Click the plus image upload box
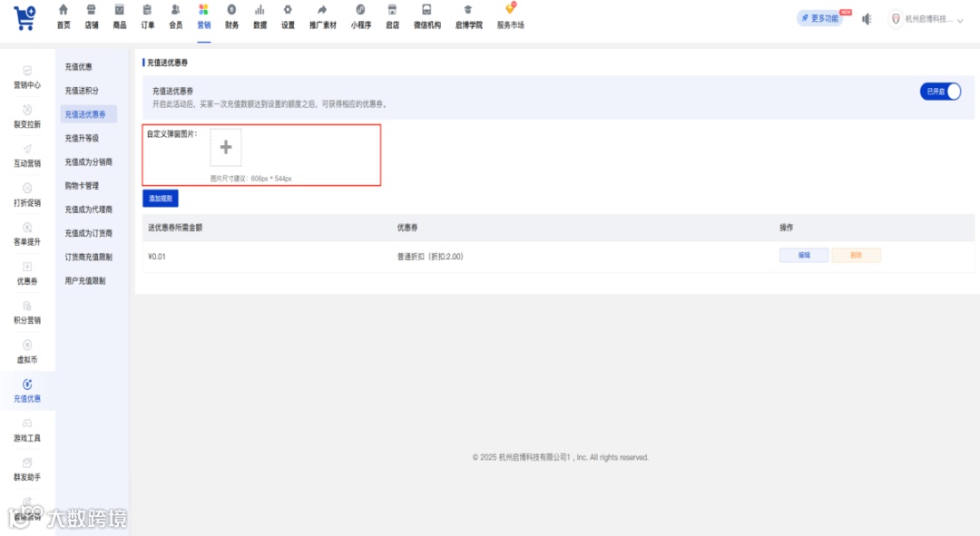 pos(226,148)
